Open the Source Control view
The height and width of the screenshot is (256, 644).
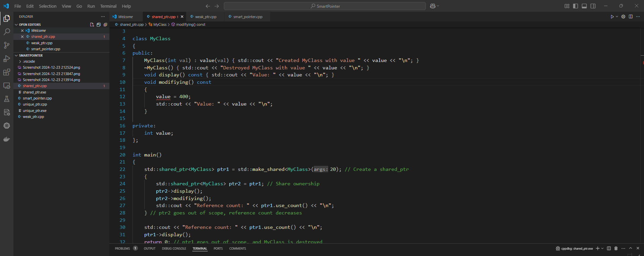[6, 45]
